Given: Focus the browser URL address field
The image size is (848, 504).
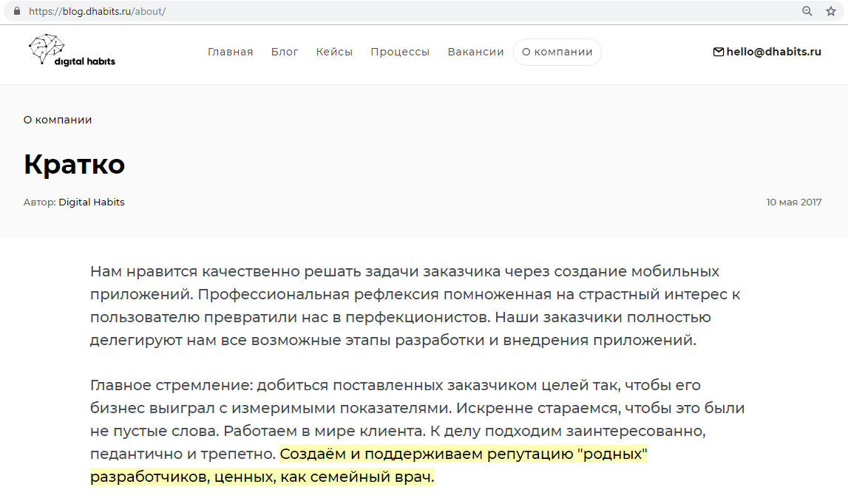Looking at the screenshot, I should click(x=370, y=12).
